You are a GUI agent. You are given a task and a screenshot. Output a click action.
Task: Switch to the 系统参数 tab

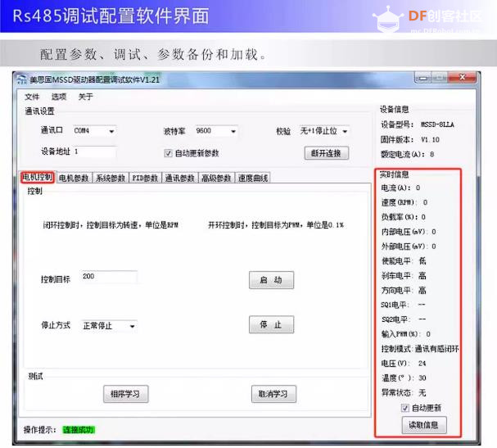click(x=111, y=178)
